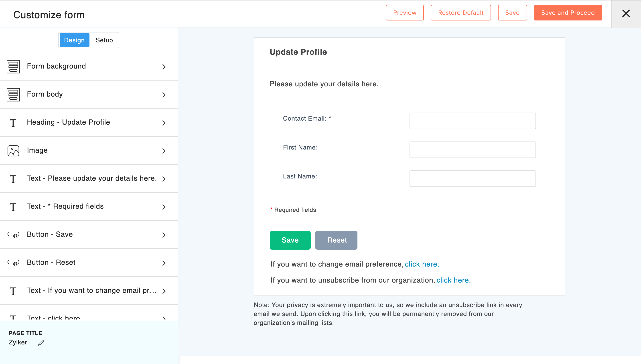Switch to the Setup tab
The height and width of the screenshot is (364, 641).
[104, 40]
